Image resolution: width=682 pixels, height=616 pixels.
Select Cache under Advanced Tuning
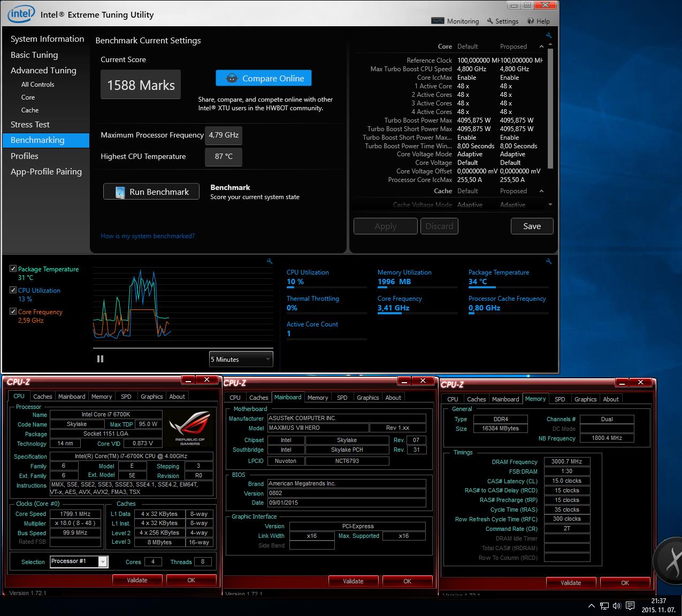30,110
